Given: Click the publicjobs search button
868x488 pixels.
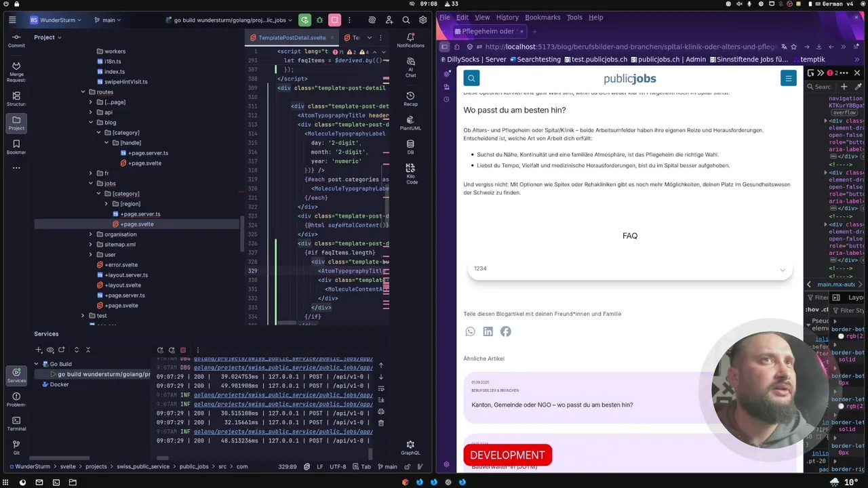Looking at the screenshot, I should click(x=471, y=78).
